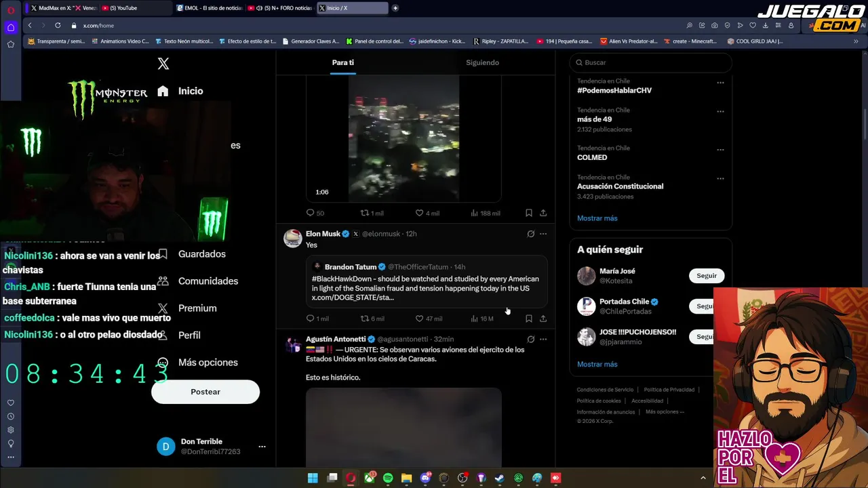Open more options on Agustín Antonetti post
The width and height of the screenshot is (868, 488).
tap(543, 339)
